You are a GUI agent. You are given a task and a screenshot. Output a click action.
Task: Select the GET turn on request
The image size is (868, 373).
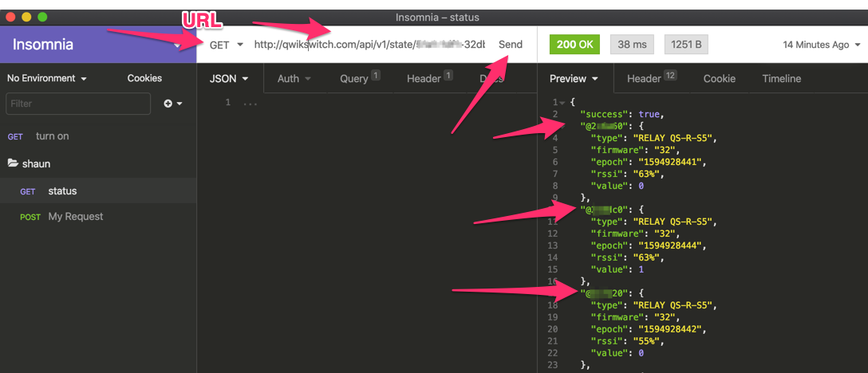tap(98, 136)
